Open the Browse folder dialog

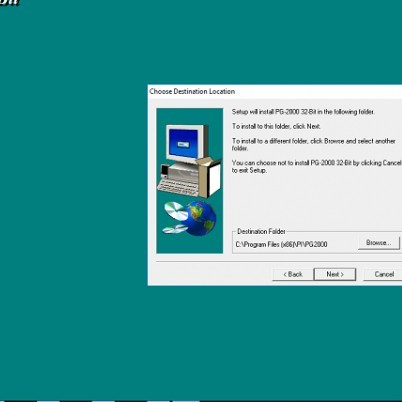pos(379,243)
